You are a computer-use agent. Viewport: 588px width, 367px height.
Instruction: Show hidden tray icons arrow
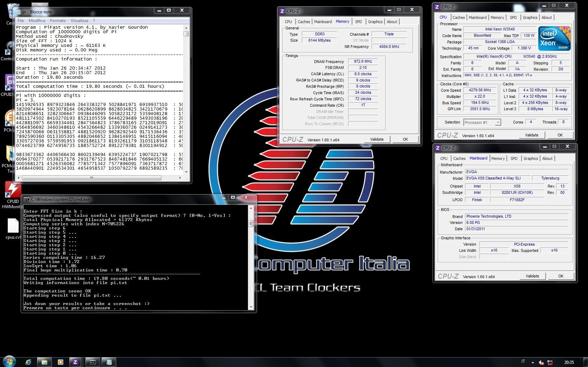pyautogui.click(x=533, y=362)
